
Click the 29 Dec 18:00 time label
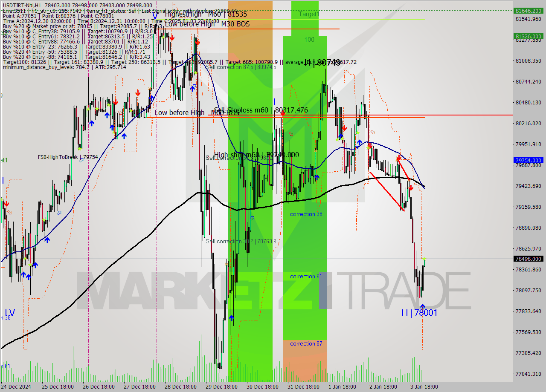[221, 387]
